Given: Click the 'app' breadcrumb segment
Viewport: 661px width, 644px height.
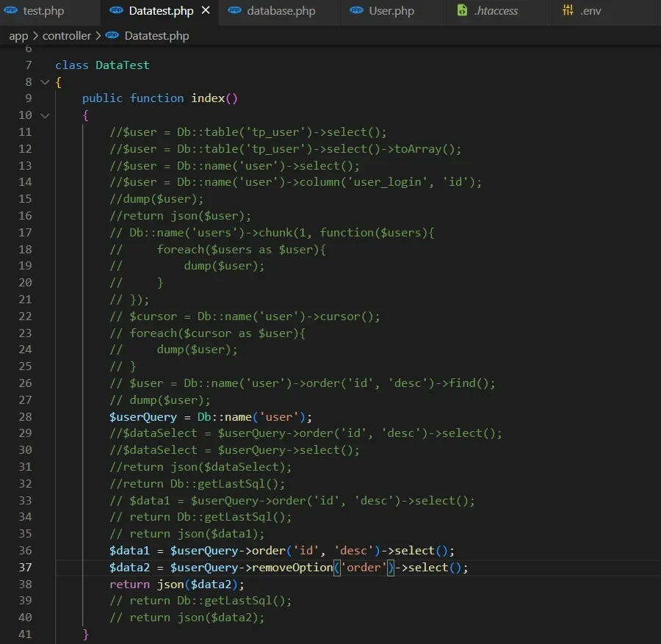Looking at the screenshot, I should [18, 36].
